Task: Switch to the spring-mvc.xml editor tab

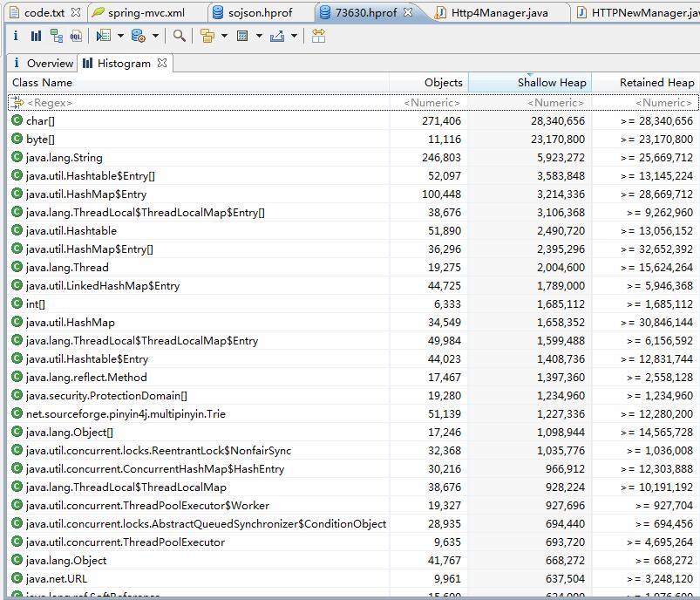Action: click(x=146, y=12)
